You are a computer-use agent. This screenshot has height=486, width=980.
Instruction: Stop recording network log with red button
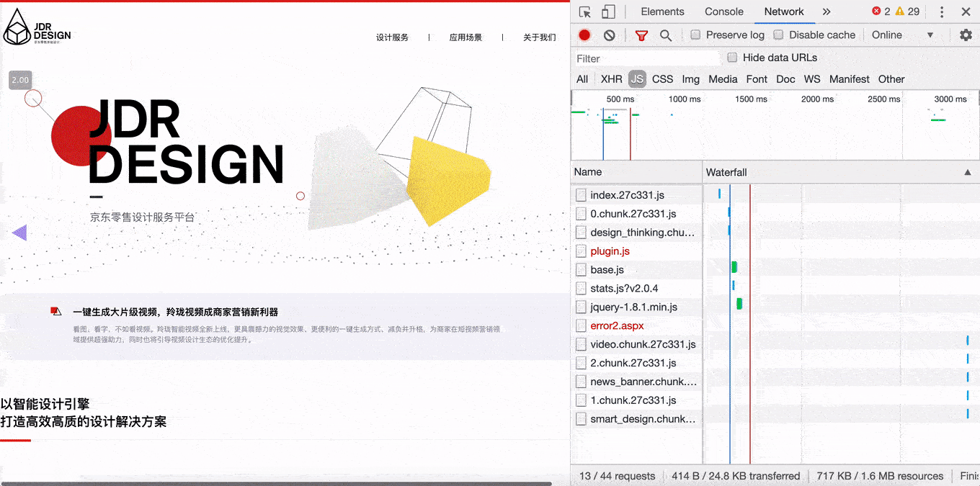[x=584, y=35]
